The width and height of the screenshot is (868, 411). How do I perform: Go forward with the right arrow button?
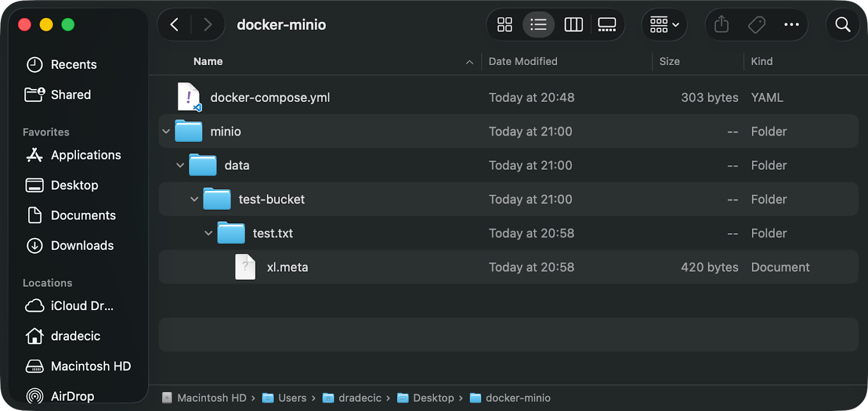[x=208, y=24]
